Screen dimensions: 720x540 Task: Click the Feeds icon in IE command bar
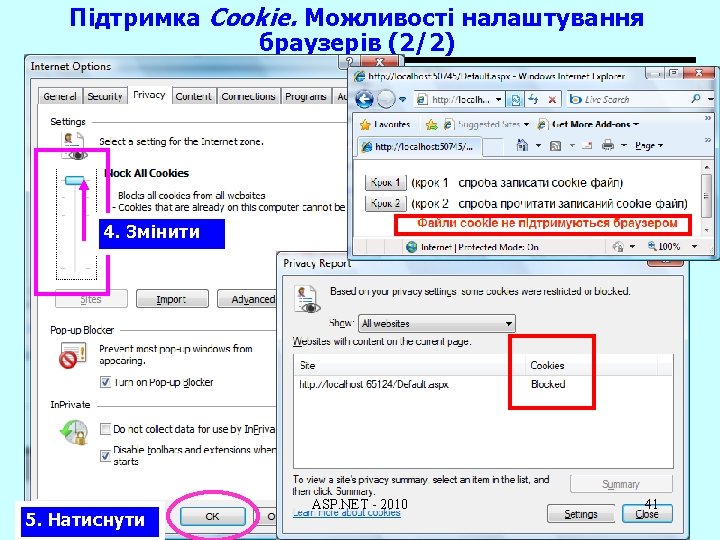555,146
